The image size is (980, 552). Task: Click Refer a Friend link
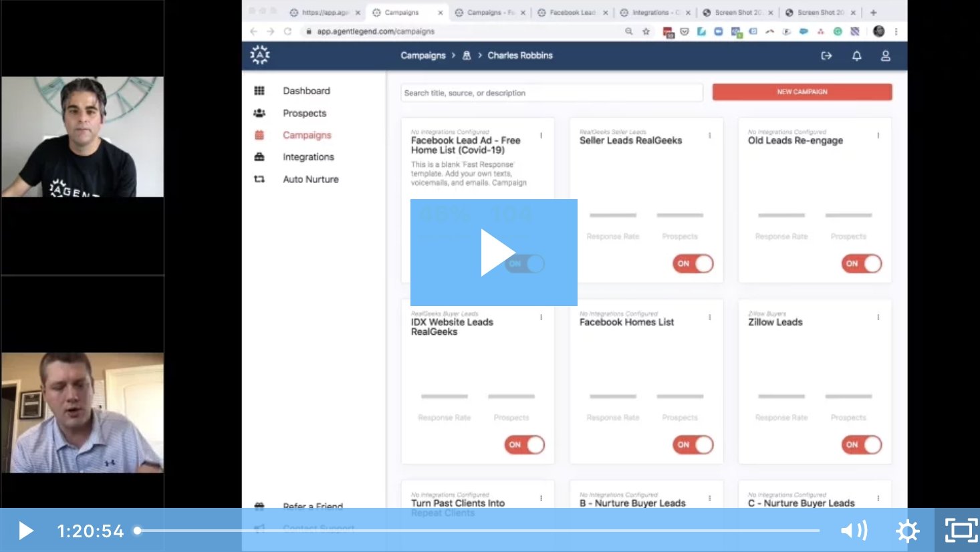[313, 505]
